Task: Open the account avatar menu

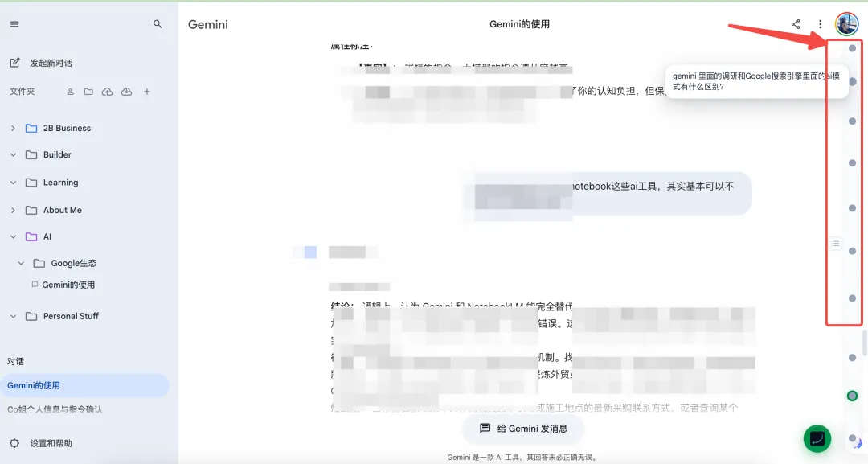Action: [x=846, y=24]
